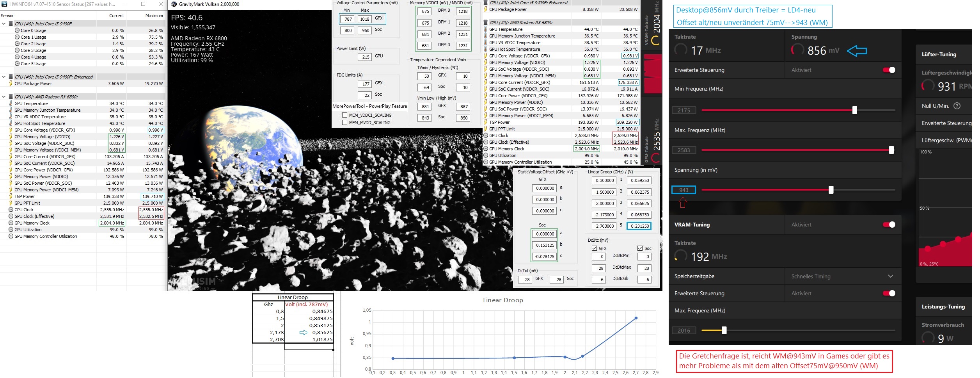Select the thermometer icon of GPU Hot Spot Temperature at 56.0 °C
980x378 pixels.
tap(486, 49)
